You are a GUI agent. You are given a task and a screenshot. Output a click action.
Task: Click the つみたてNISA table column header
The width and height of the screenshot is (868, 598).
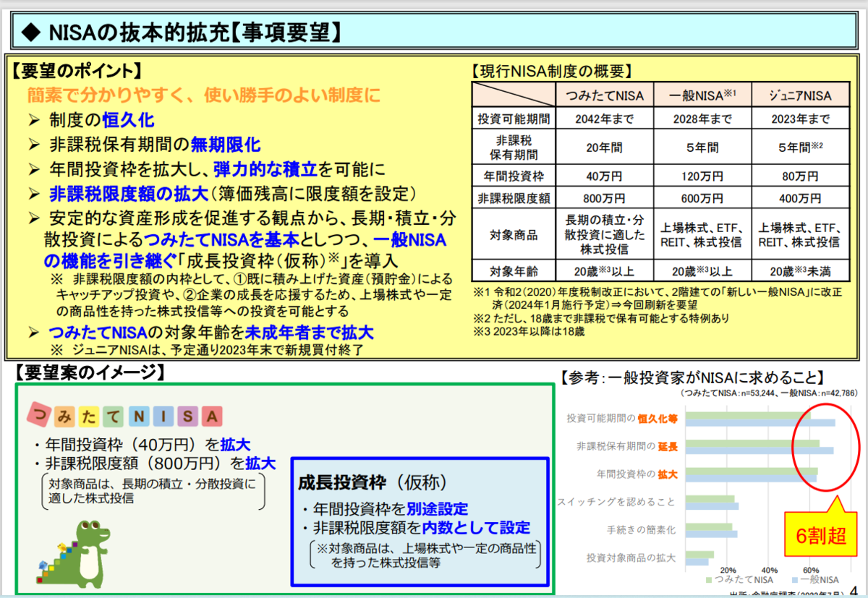tap(605, 95)
